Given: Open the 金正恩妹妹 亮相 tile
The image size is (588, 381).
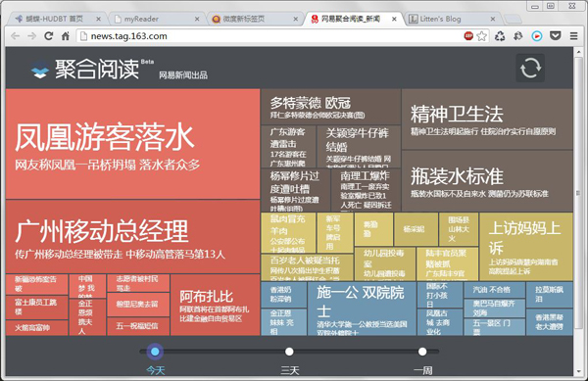Looking at the screenshot, I should click(283, 322).
